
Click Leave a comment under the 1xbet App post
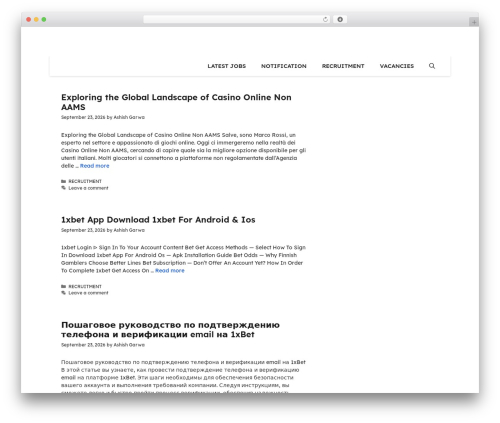tap(88, 293)
